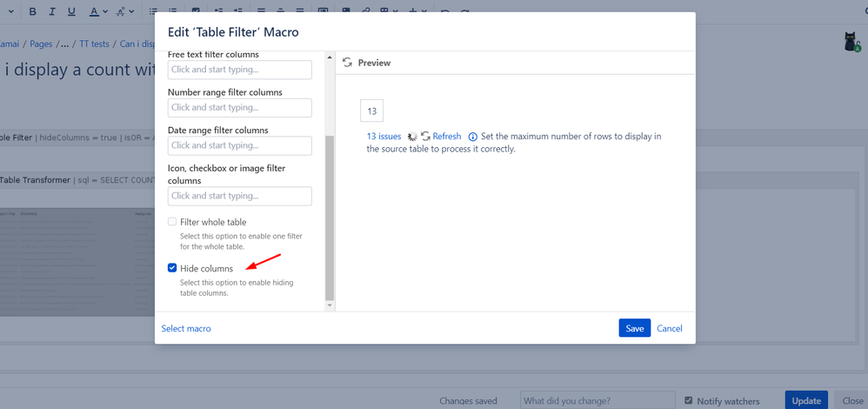This screenshot has width=868, height=409.
Task: Click the Changes saved status text
Action: 468,400
